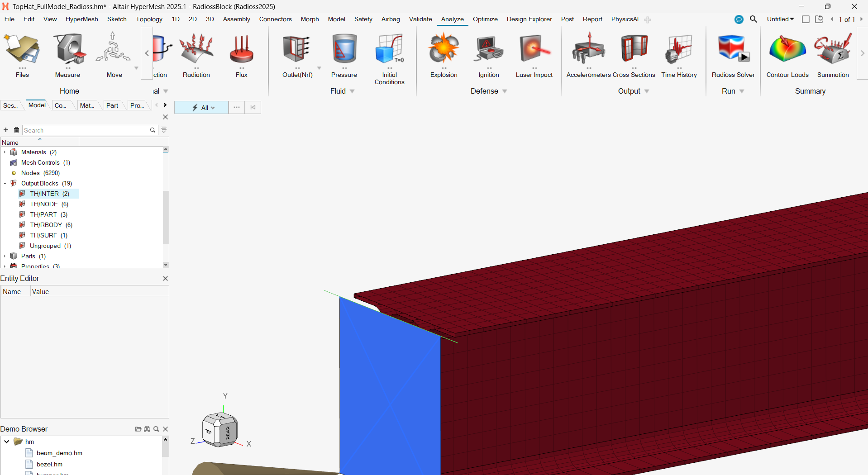Click the reset selection button beside ellipsis

pyautogui.click(x=253, y=107)
